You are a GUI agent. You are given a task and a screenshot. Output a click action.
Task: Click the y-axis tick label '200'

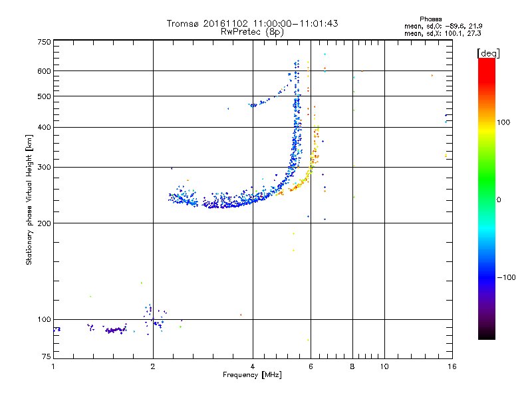click(x=44, y=223)
